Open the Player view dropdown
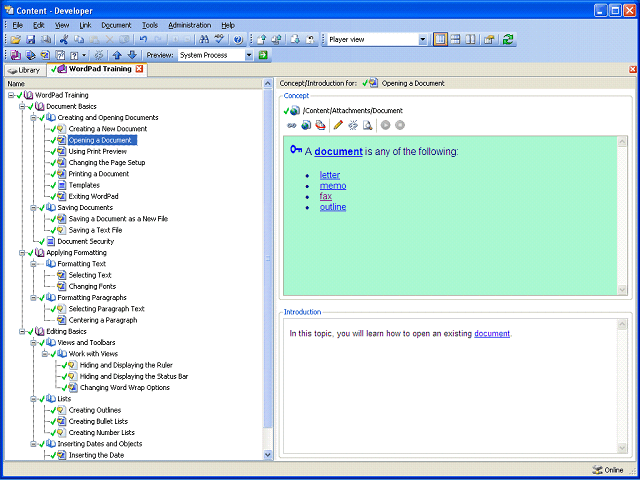Image resolution: width=640 pixels, height=480 pixels. pyautogui.click(x=423, y=40)
